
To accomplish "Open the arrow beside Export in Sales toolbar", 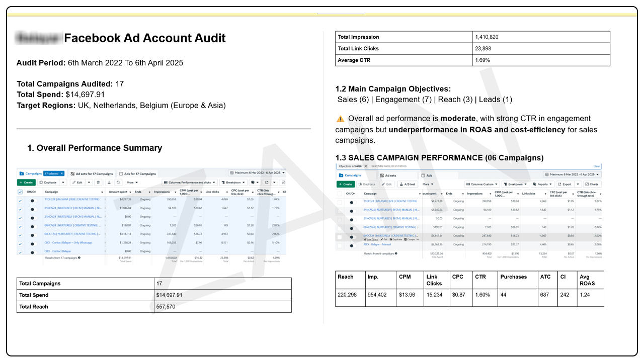I will point(577,184).
